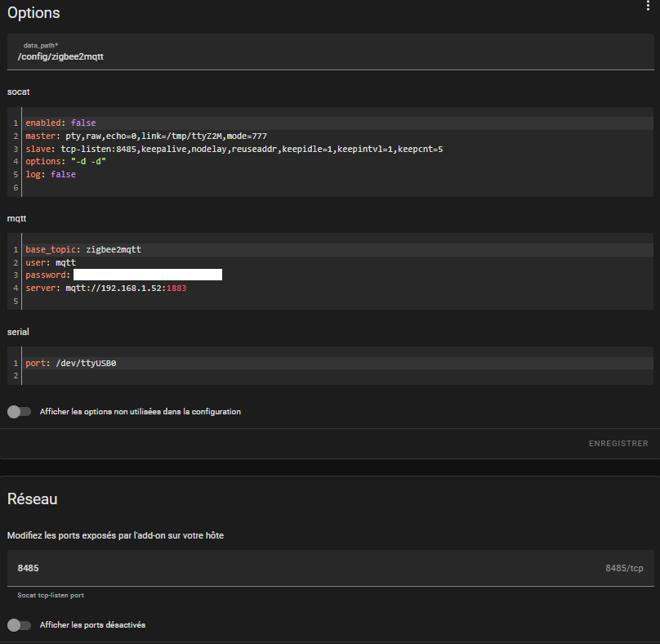660x644 pixels.
Task: Click the mqtt base_topic line
Action: pyautogui.click(x=83, y=249)
